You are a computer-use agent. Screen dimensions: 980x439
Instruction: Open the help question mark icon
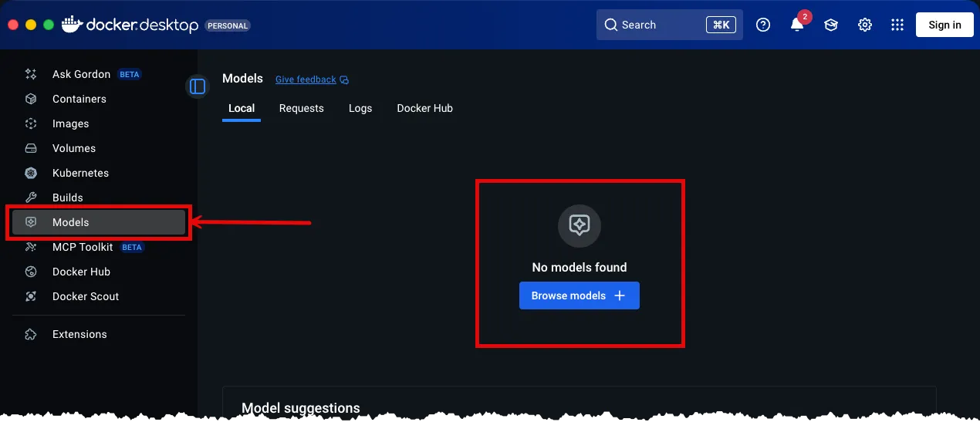click(x=763, y=25)
